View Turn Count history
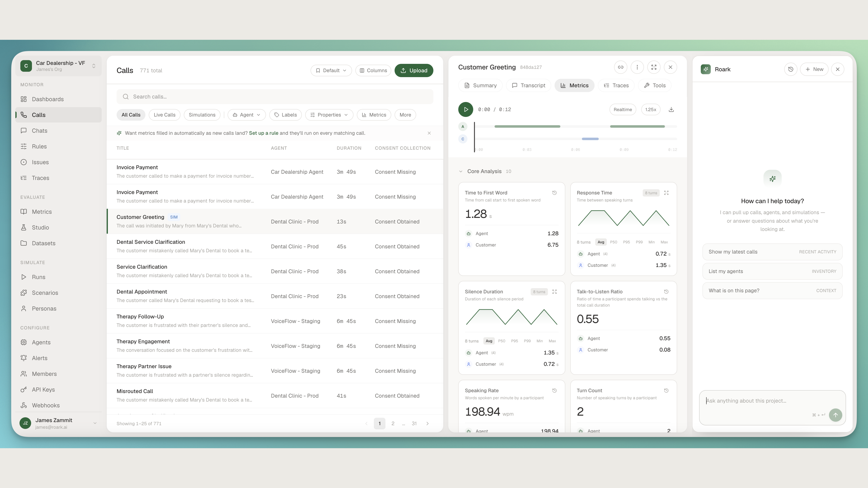The image size is (868, 488). click(666, 391)
